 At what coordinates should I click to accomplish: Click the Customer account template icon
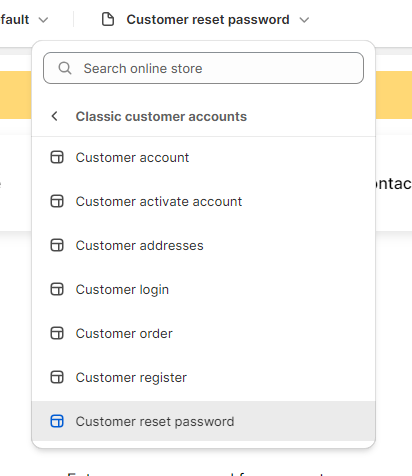tap(57, 157)
